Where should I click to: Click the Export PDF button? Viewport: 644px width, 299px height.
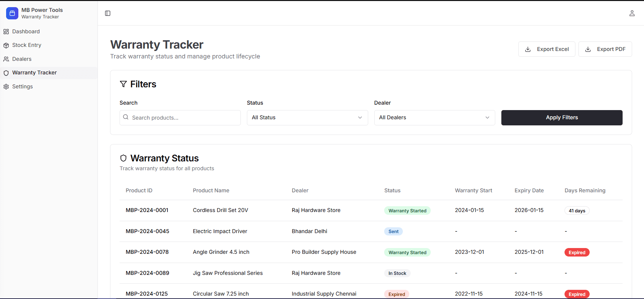pos(605,49)
